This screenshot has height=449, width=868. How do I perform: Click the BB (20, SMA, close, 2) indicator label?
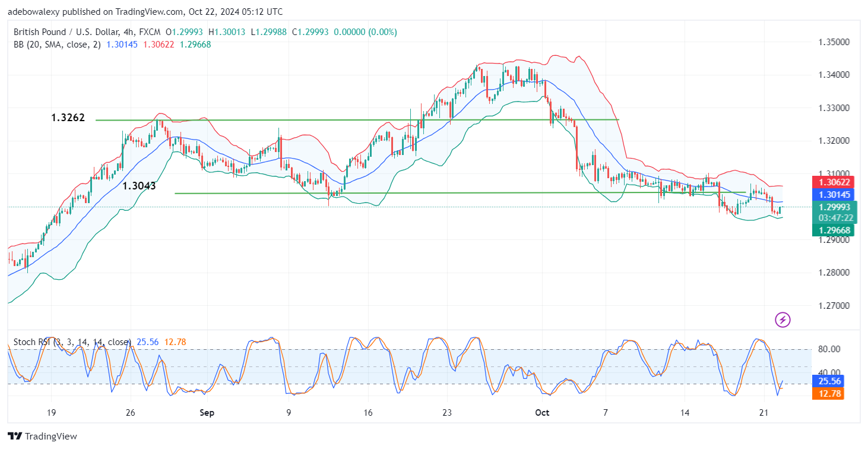[56, 45]
